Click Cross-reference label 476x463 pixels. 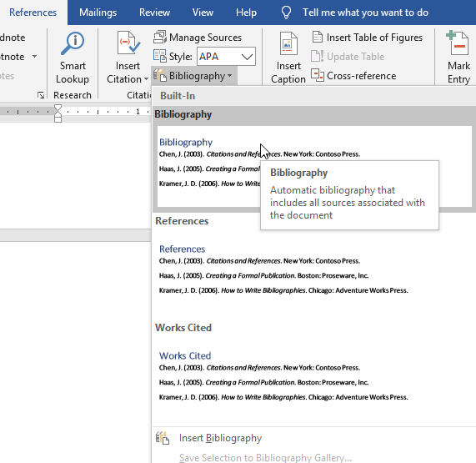361,76
